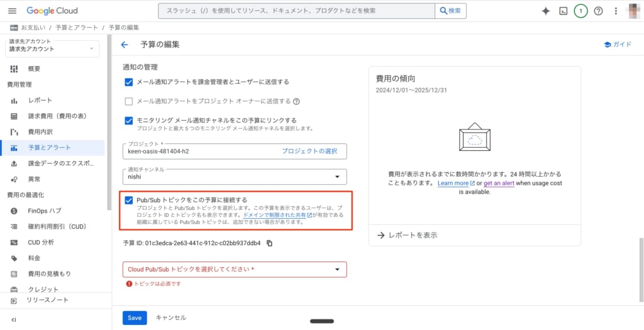Click the 料金 tag icon

pos(14,258)
